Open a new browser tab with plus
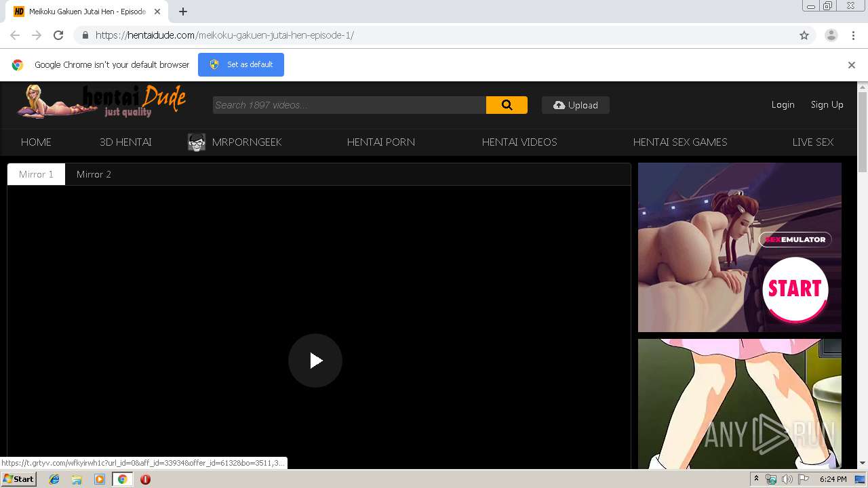Screen dimensions: 868x488 [183, 12]
